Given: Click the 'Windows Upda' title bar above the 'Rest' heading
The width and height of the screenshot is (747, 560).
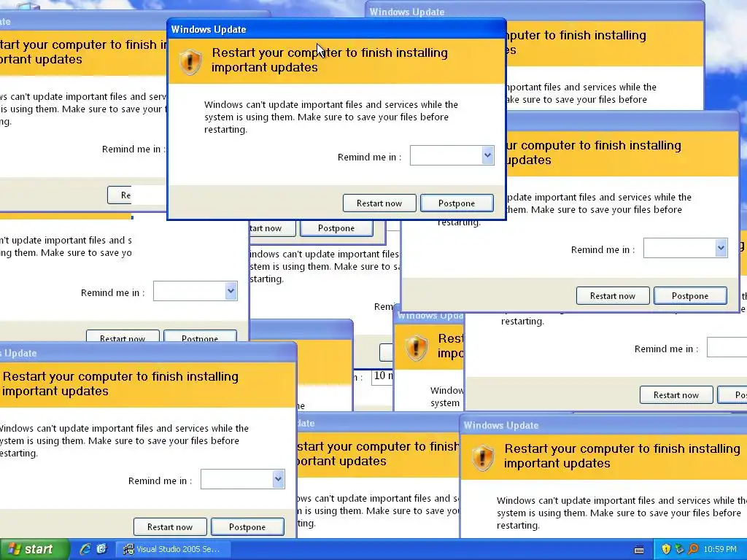Looking at the screenshot, I should pos(429,316).
